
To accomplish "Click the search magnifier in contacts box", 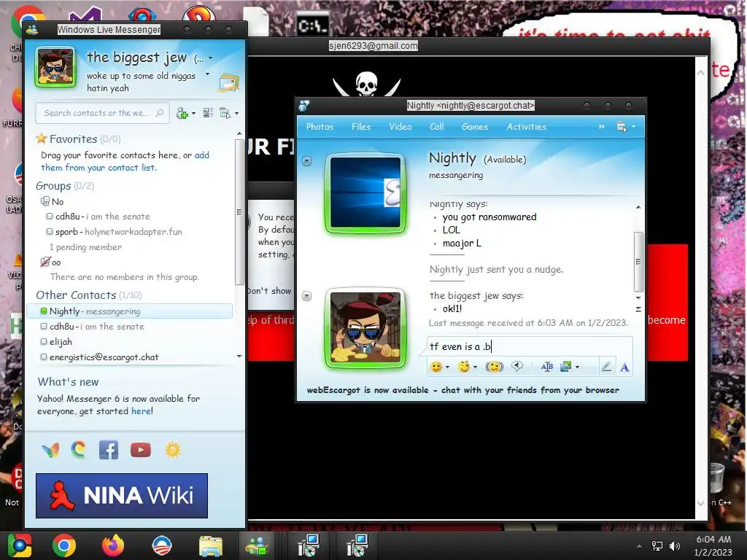I will click(x=160, y=113).
